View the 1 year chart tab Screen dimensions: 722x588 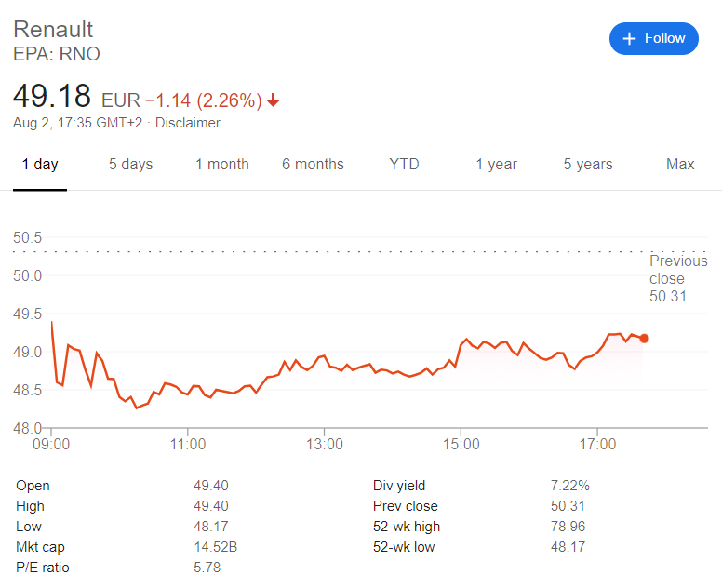click(x=496, y=165)
